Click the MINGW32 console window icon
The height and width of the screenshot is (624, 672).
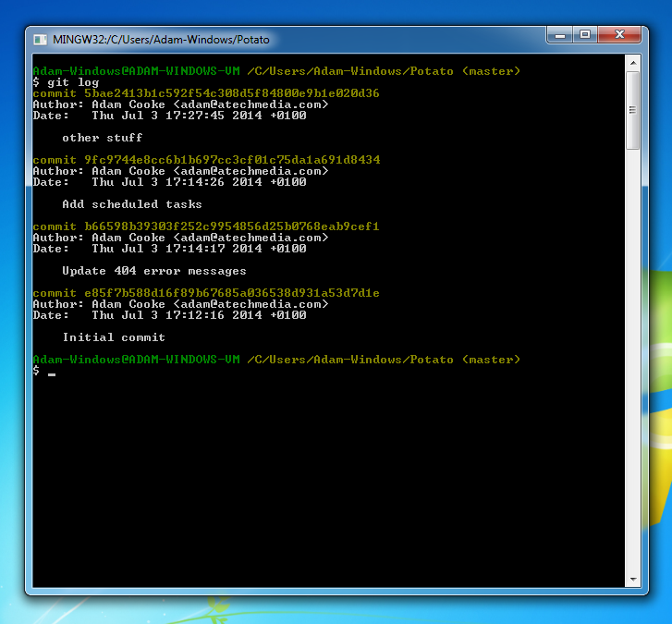point(41,40)
